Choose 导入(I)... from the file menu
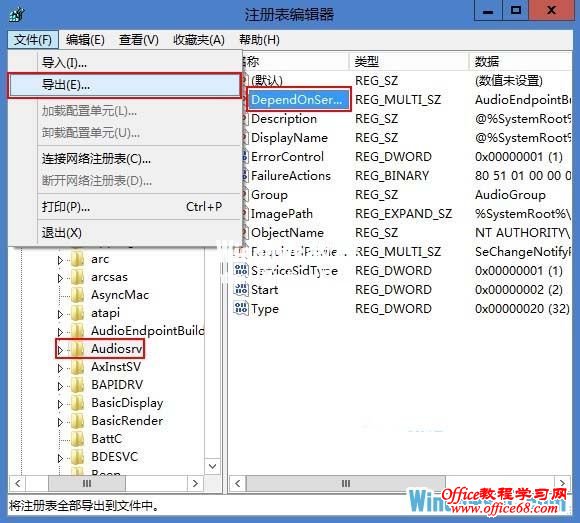Screen dimensions: 580x523 click(125, 63)
